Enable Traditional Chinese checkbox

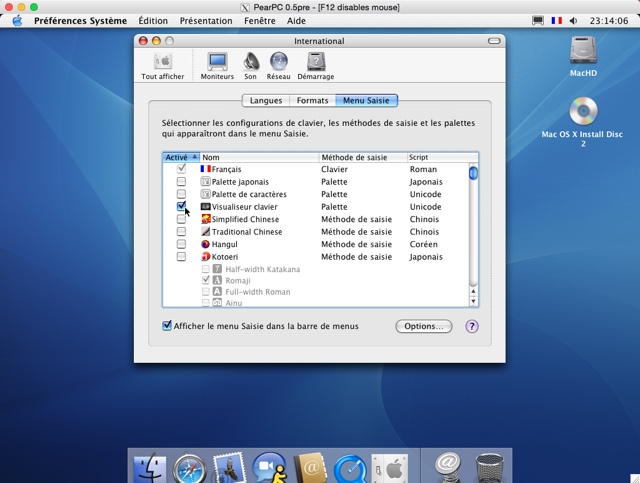point(181,231)
